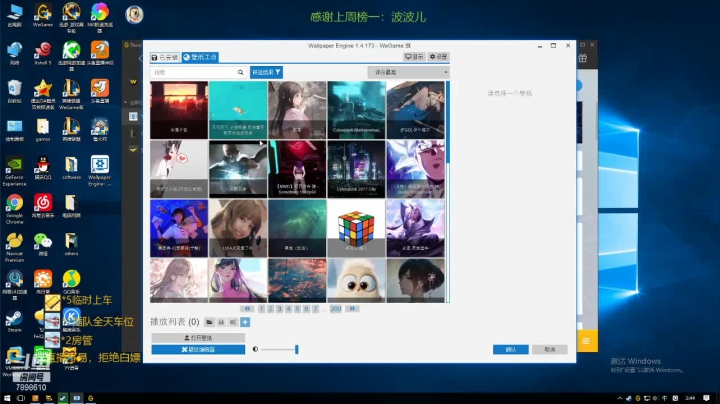720x404 pixels.
Task: Click the gift icon in WeGame window
Action: click(582, 58)
